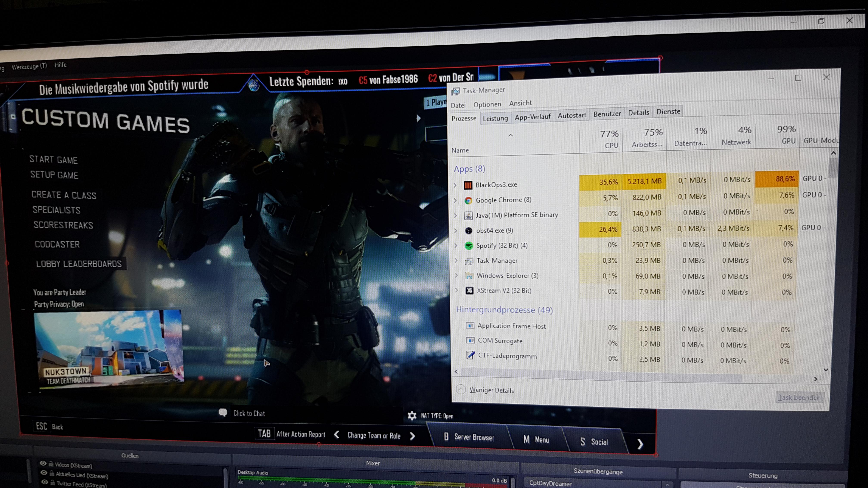Click the NAT TYPE settings gear icon
The image size is (868, 488).
(412, 415)
